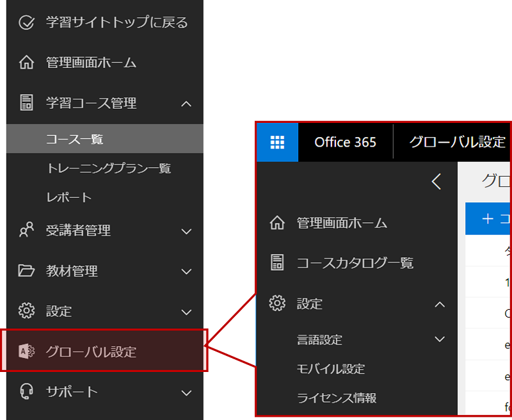Image resolution: width=512 pixels, height=420 pixels.
Task: Click the 学習コース管理 course list icon
Action: point(26,102)
